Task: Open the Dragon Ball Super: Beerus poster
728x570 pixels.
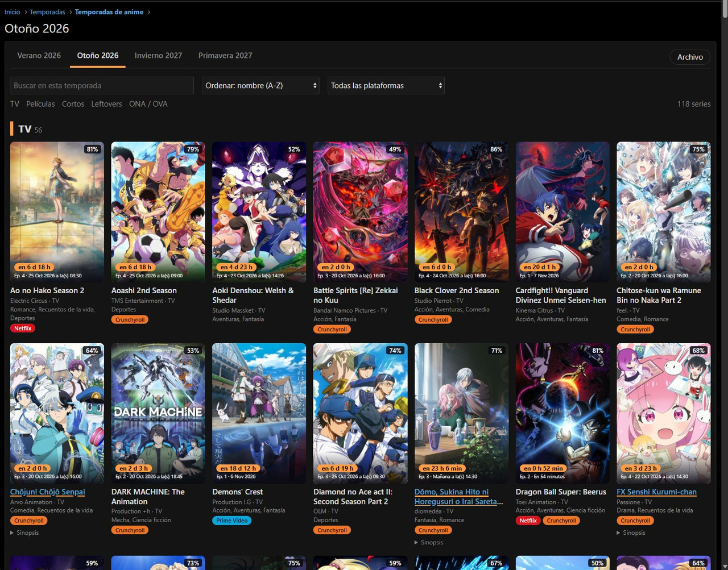Action: point(562,413)
